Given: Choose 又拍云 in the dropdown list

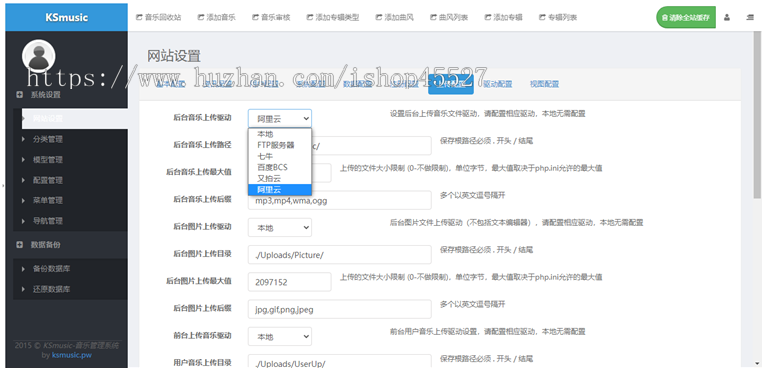Looking at the screenshot, I should [x=280, y=178].
